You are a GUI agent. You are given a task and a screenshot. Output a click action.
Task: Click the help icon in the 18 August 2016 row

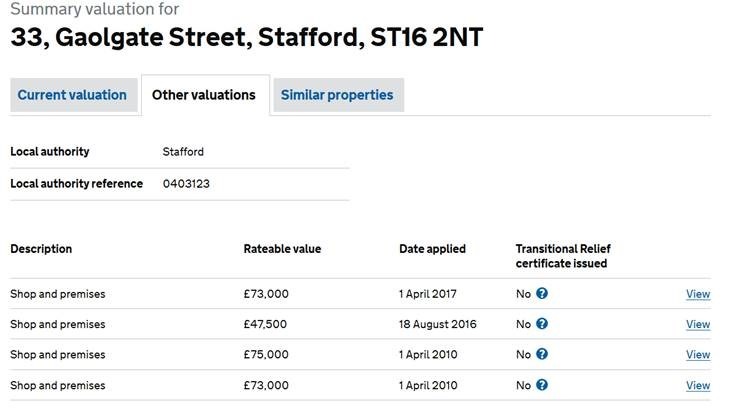pos(542,324)
